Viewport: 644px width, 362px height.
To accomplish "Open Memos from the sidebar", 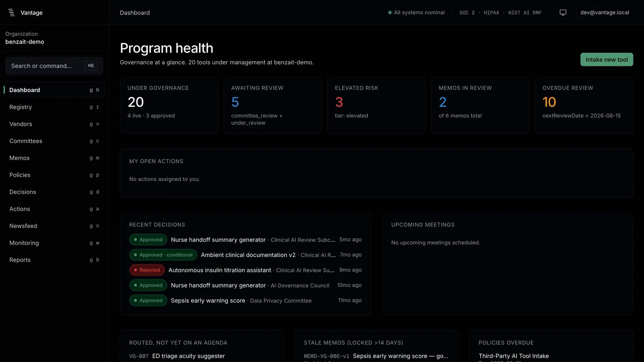I will 54,158.
